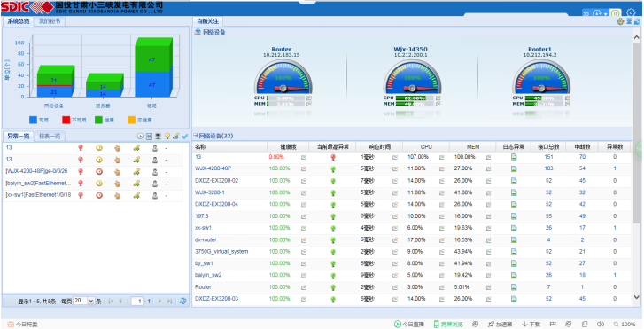Click the hand icon in the xx-sw1 FastEthernet1/0/18 row
644x329 pixels.
[117, 195]
